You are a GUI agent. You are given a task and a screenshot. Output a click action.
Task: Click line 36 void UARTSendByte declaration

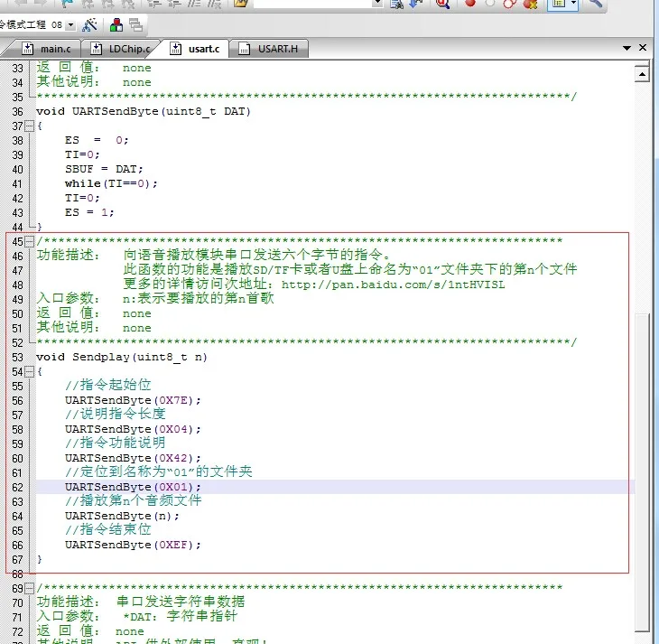pos(144,111)
